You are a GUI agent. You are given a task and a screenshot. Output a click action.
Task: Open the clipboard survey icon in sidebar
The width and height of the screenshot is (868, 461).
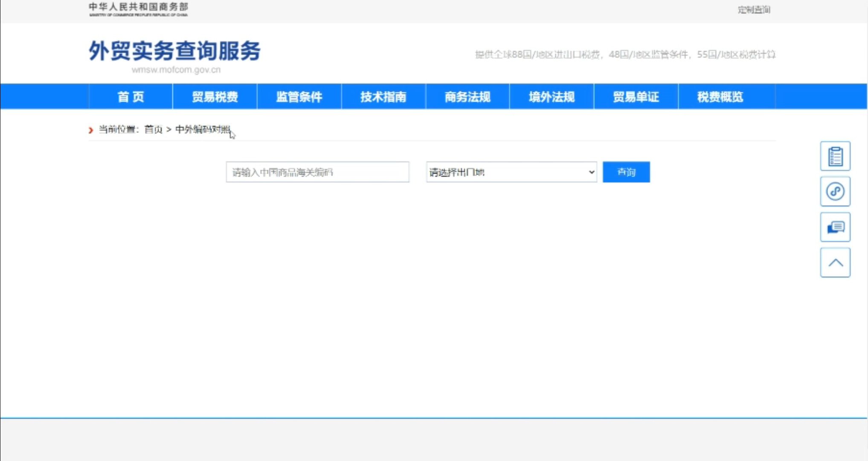[835, 156]
